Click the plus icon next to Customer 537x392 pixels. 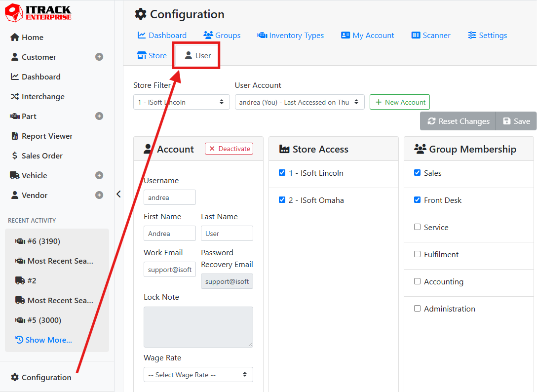99,57
